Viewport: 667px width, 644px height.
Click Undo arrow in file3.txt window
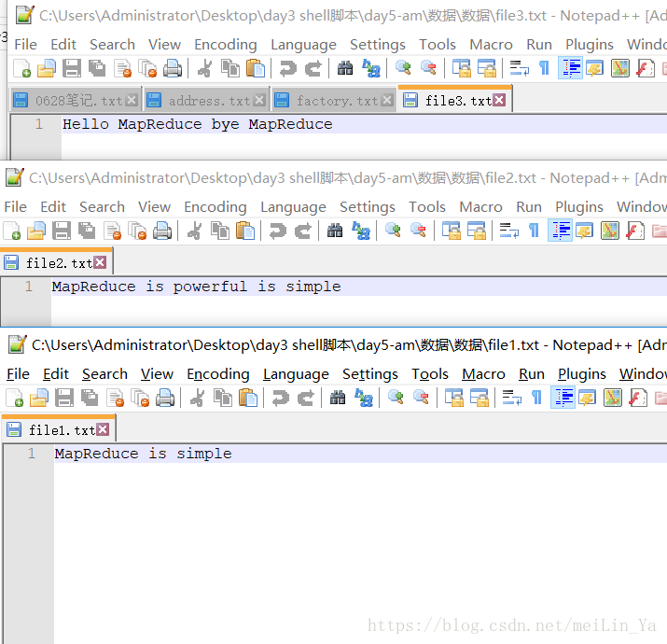pyautogui.click(x=288, y=68)
